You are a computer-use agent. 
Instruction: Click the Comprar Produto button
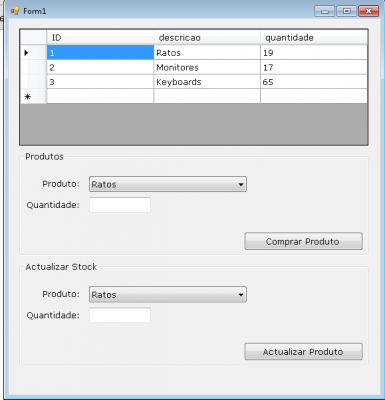(303, 241)
